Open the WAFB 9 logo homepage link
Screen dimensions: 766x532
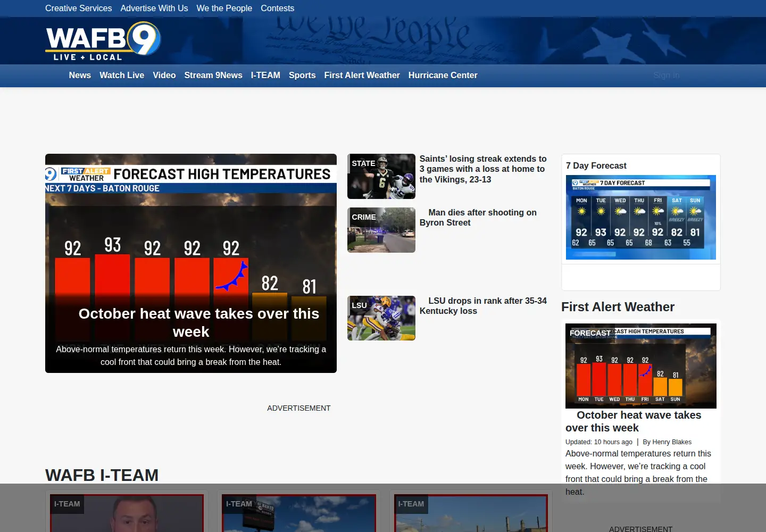(103, 41)
